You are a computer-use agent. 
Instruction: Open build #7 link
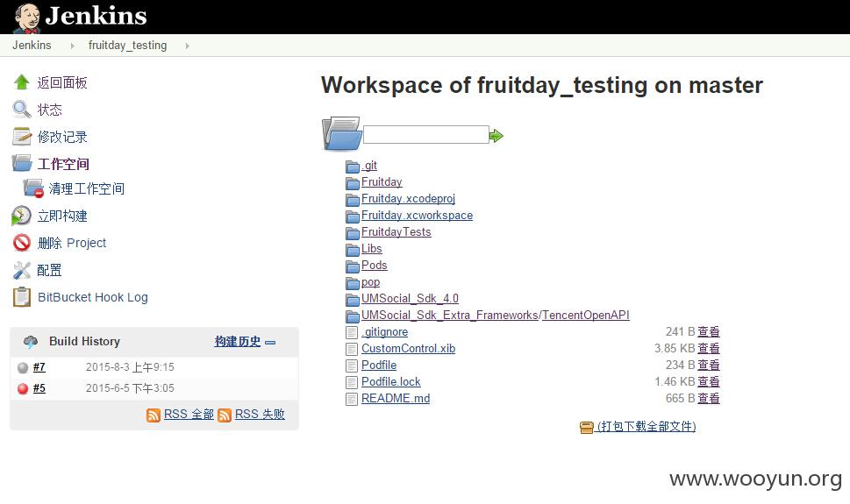pos(39,367)
